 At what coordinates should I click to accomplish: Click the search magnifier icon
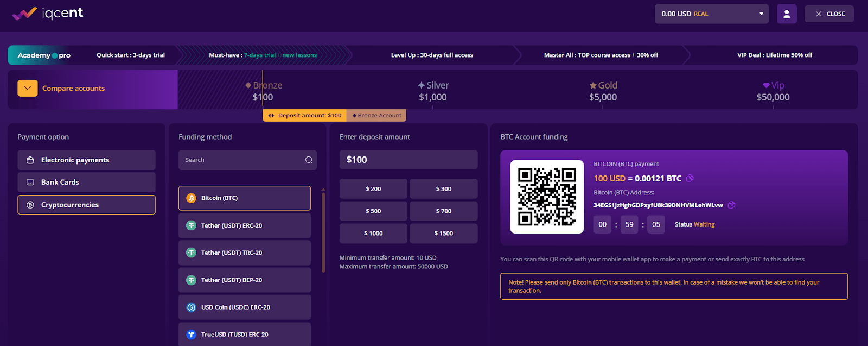(309, 160)
